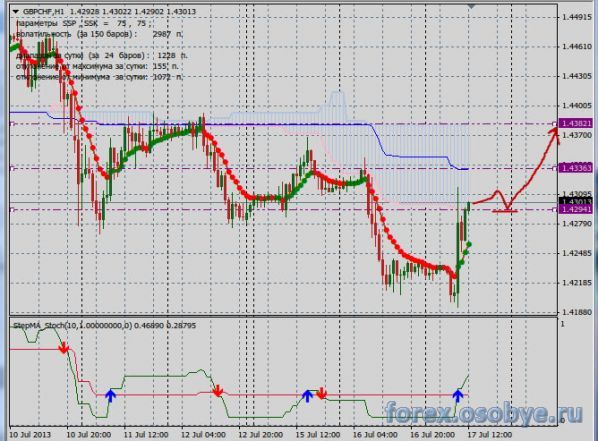598x441 pixels.
Task: Click the black current price tag 1.43013
Action: 576,201
